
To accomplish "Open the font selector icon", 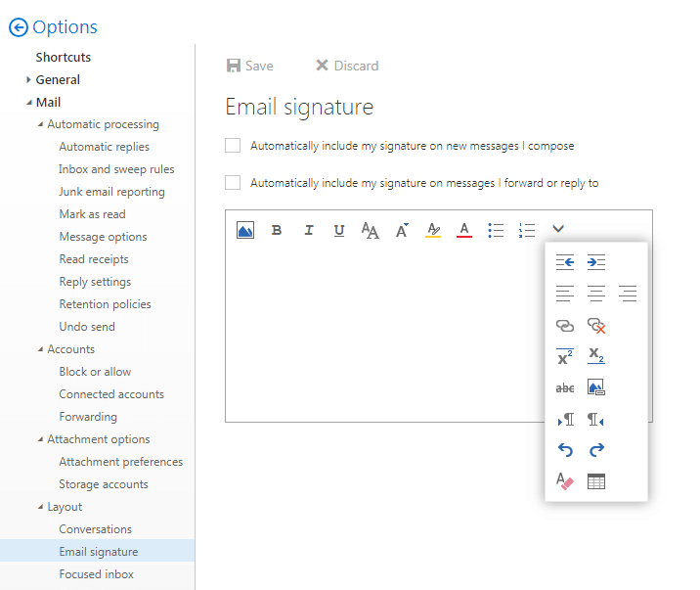I will pyautogui.click(x=371, y=231).
